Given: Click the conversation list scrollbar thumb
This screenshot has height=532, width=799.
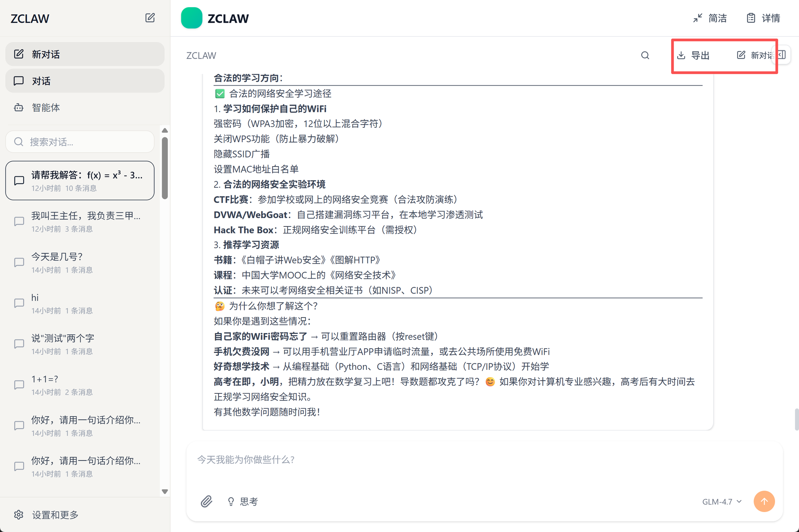Looking at the screenshot, I should point(165,168).
